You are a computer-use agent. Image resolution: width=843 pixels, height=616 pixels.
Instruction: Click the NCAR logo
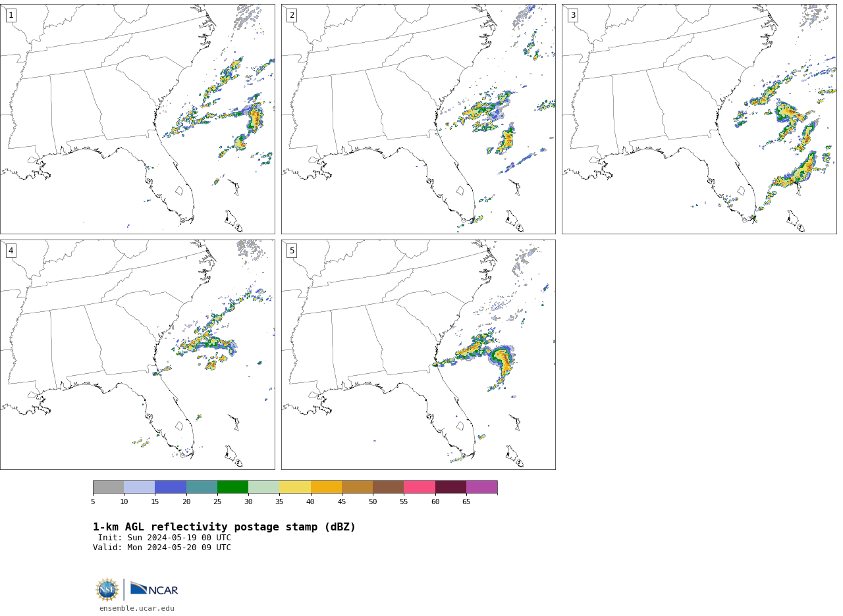point(154,590)
